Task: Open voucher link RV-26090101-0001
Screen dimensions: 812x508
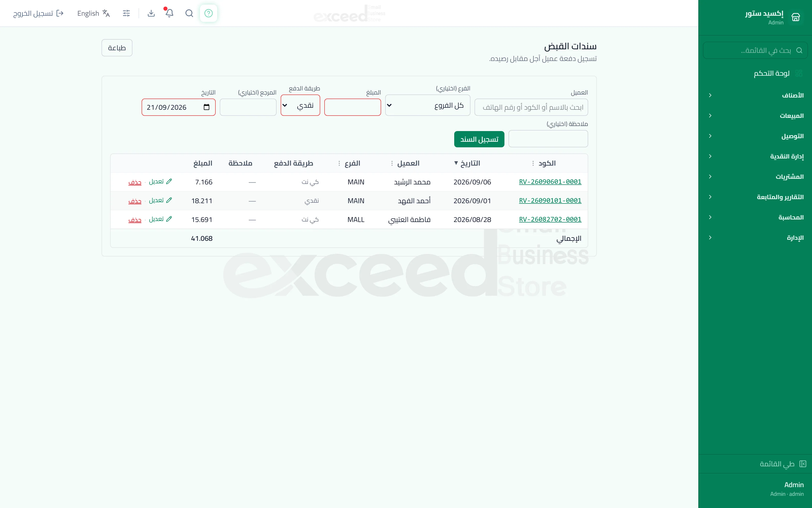Action: [x=550, y=201]
